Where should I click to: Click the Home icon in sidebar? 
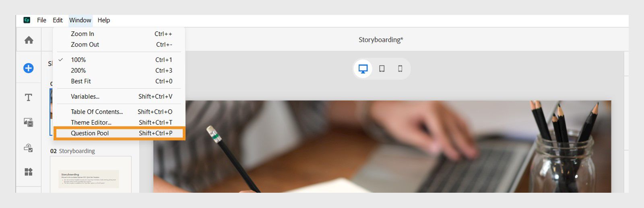click(29, 40)
